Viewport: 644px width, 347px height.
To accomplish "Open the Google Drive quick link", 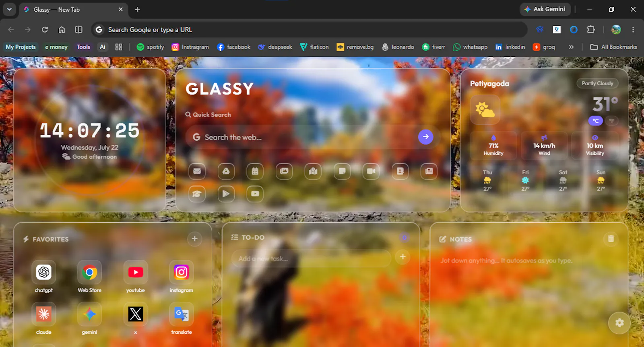I will click(226, 171).
